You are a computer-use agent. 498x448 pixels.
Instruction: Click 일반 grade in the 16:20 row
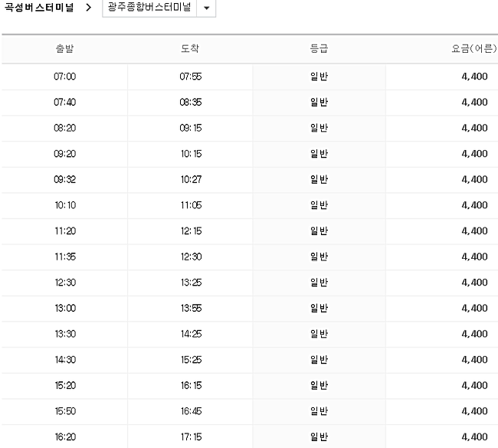[319, 437]
